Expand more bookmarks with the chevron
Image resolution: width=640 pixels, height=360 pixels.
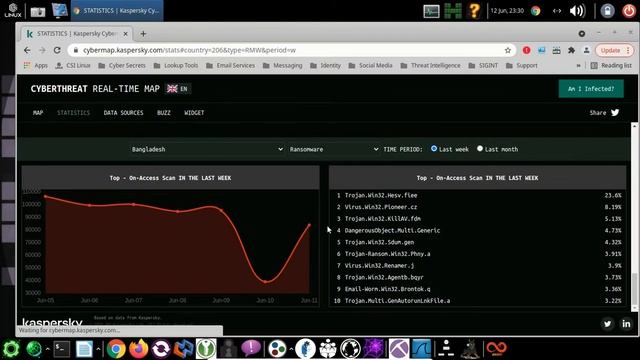(578, 65)
